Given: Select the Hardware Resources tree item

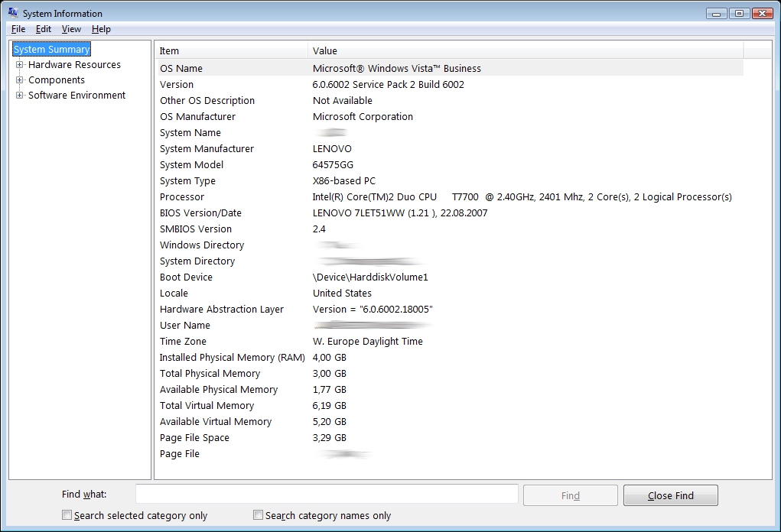Looking at the screenshot, I should click(x=74, y=65).
